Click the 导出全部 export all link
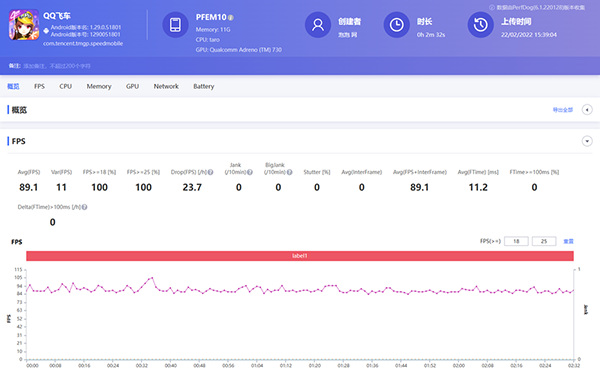 point(562,110)
